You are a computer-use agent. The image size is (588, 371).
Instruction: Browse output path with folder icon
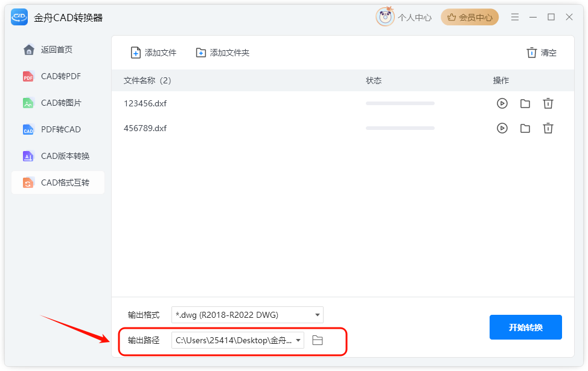[x=318, y=340]
